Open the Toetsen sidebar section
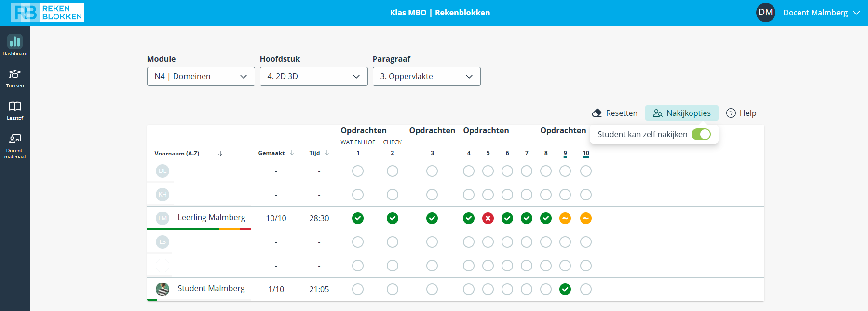The width and height of the screenshot is (868, 311). point(15,78)
